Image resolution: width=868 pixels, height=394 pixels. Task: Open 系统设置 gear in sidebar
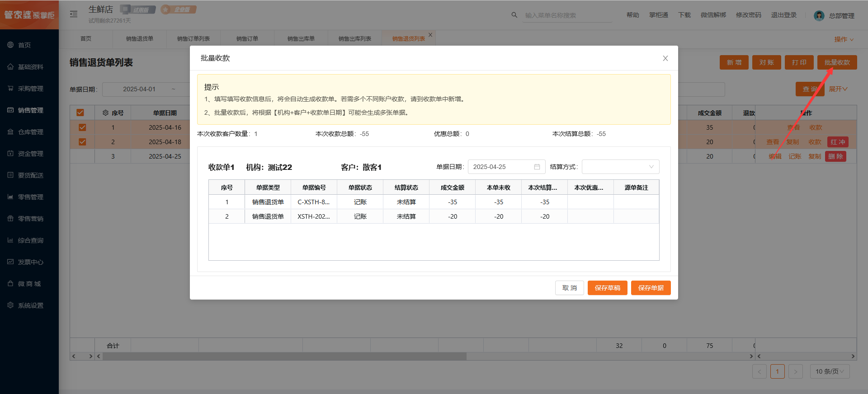click(10, 305)
